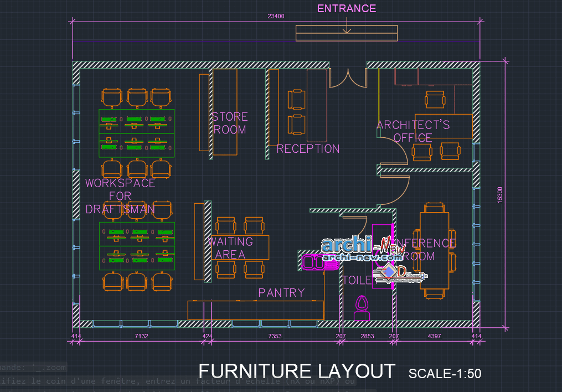Viewport: 562px width, 392px height.
Task: Click the magenta sink symbol near the pantry
Action: click(311, 261)
